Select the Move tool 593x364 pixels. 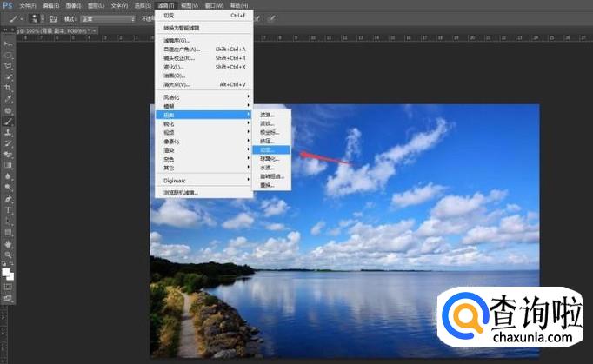(x=8, y=44)
